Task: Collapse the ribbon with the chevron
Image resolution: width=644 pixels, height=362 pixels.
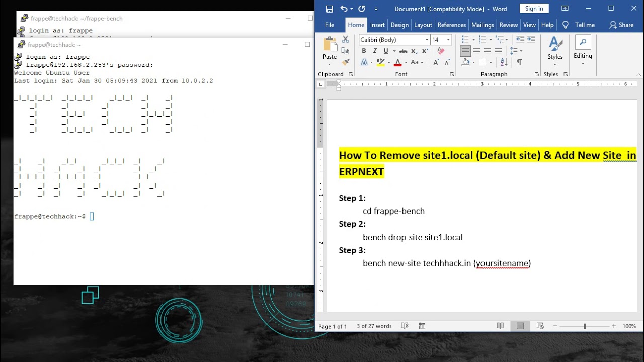Action: click(x=639, y=75)
